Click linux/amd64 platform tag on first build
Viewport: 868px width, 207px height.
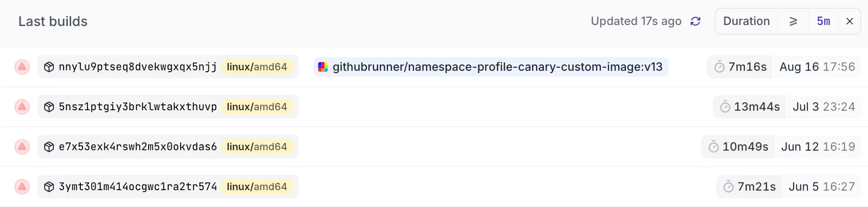click(x=257, y=67)
